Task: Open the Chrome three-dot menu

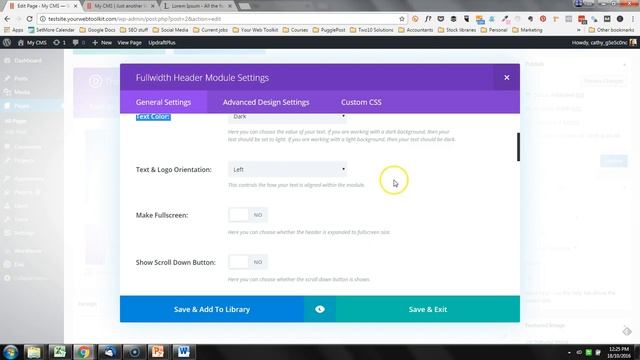Action: [633, 19]
